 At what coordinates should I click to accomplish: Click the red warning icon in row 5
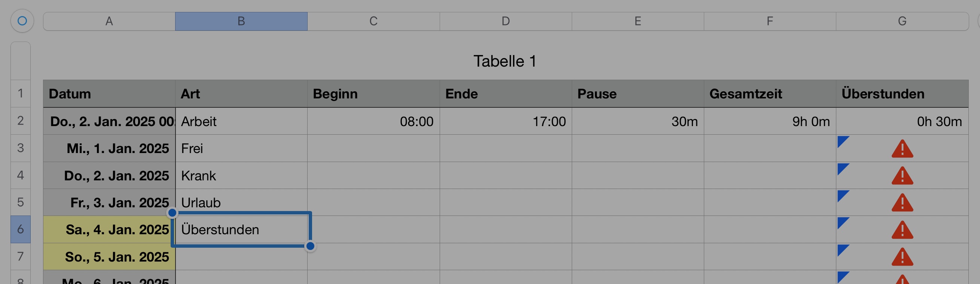pyautogui.click(x=902, y=203)
